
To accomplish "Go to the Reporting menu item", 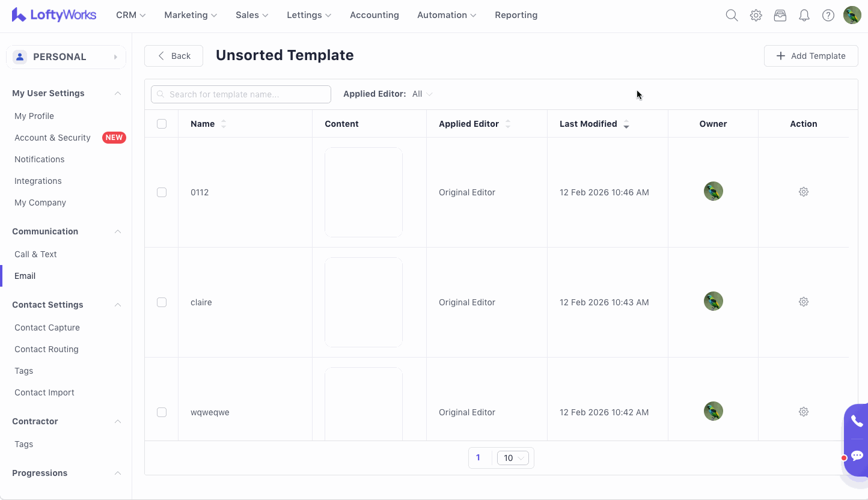I will pyautogui.click(x=516, y=15).
